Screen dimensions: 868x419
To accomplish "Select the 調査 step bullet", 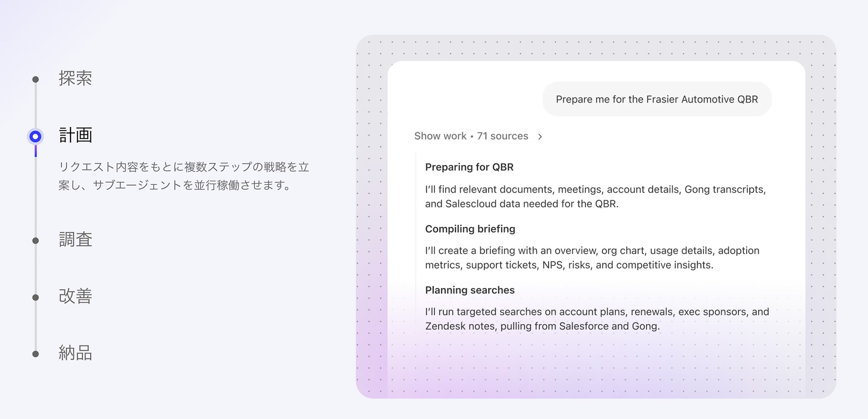I will pos(35,240).
